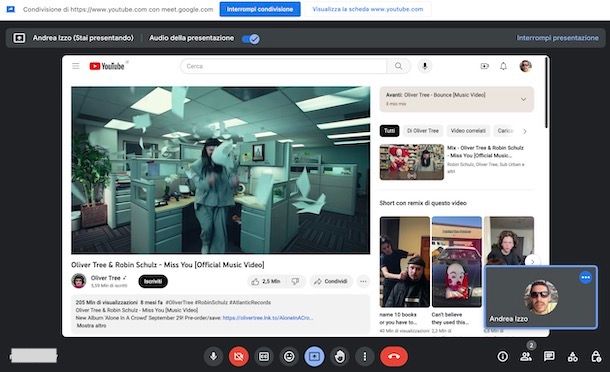Screen dimensions: 610x372
Task: Open video more actions ellipsis
Action: 363,281
